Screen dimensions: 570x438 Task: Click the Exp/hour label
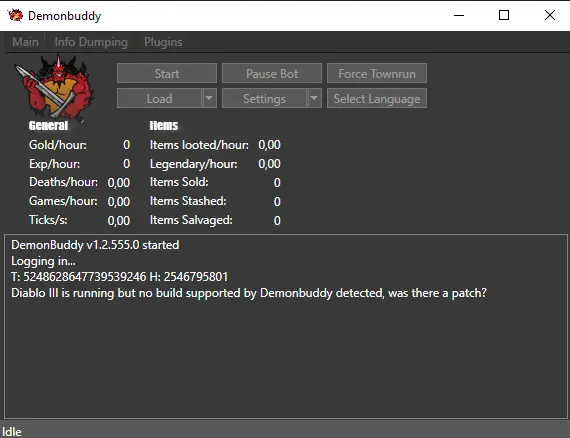pos(55,164)
